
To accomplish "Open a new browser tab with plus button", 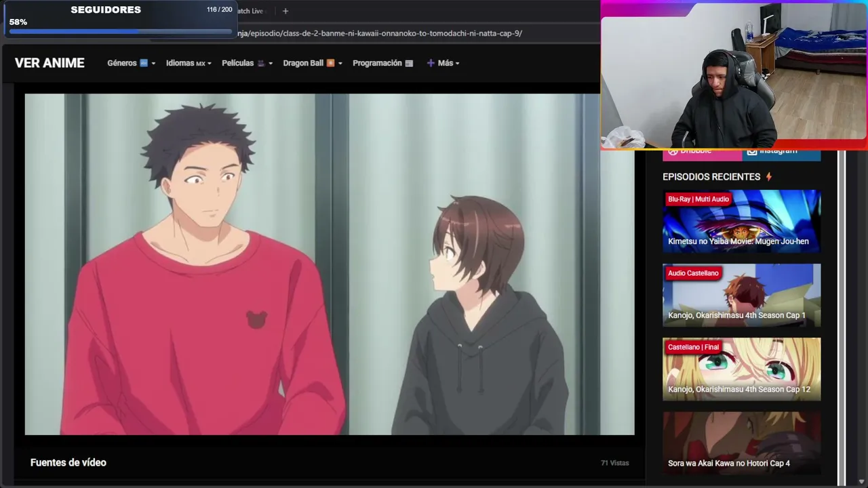I will click(285, 11).
